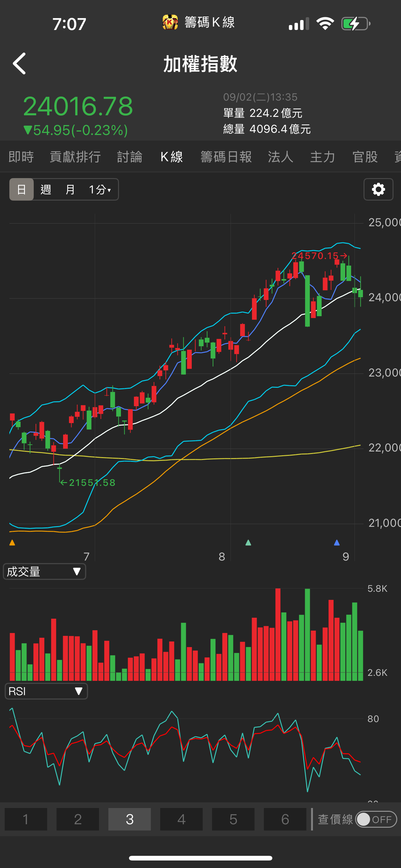Open the RSI indicator dropdown
401x868 pixels.
tap(46, 691)
